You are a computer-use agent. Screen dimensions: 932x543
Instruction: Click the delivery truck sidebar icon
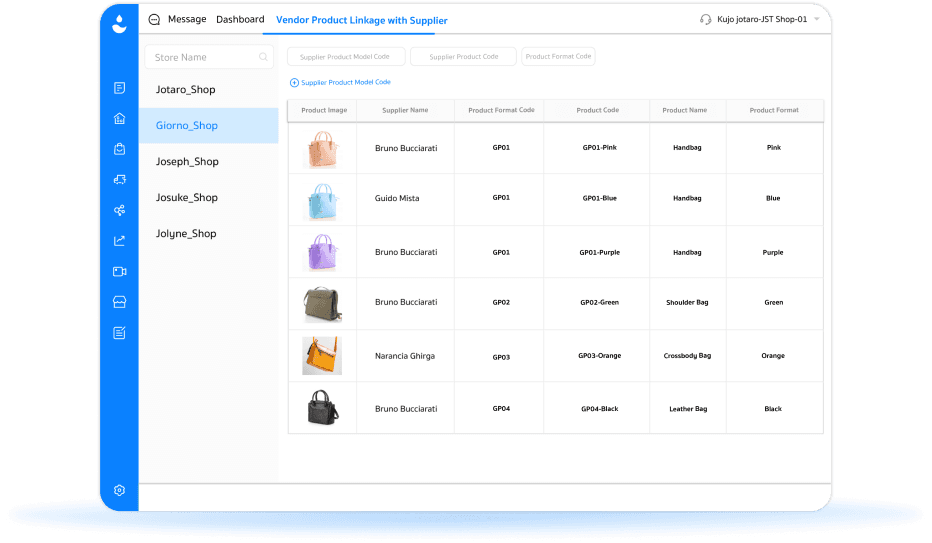(119, 180)
